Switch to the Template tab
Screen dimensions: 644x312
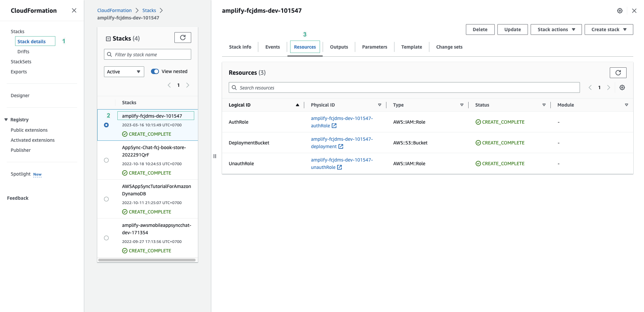coord(412,47)
